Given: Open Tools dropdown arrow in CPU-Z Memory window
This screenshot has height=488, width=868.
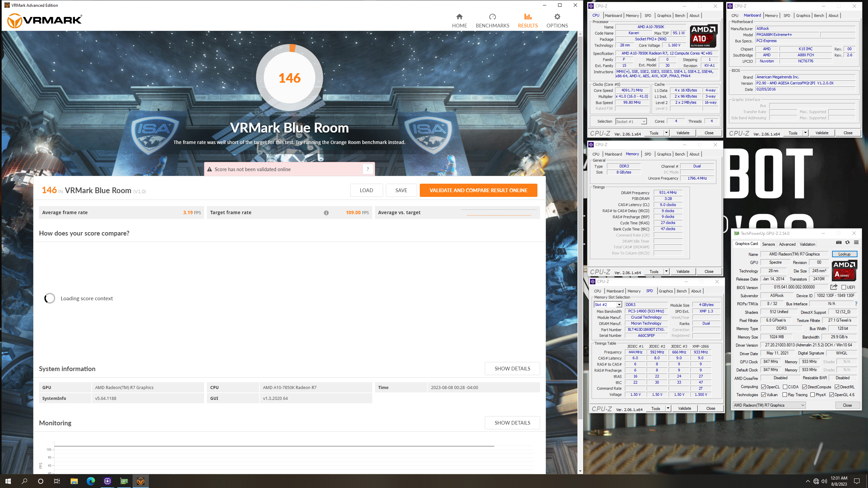Looking at the screenshot, I should 666,271.
